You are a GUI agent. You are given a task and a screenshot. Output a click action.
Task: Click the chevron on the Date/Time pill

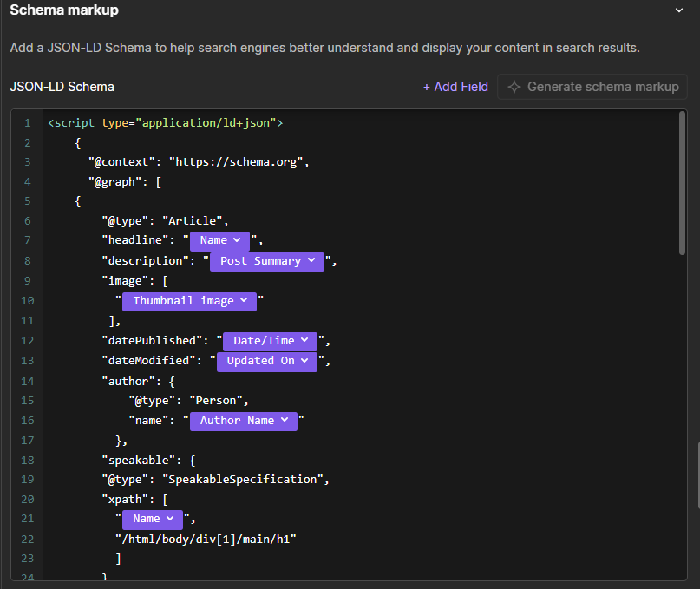[305, 341]
